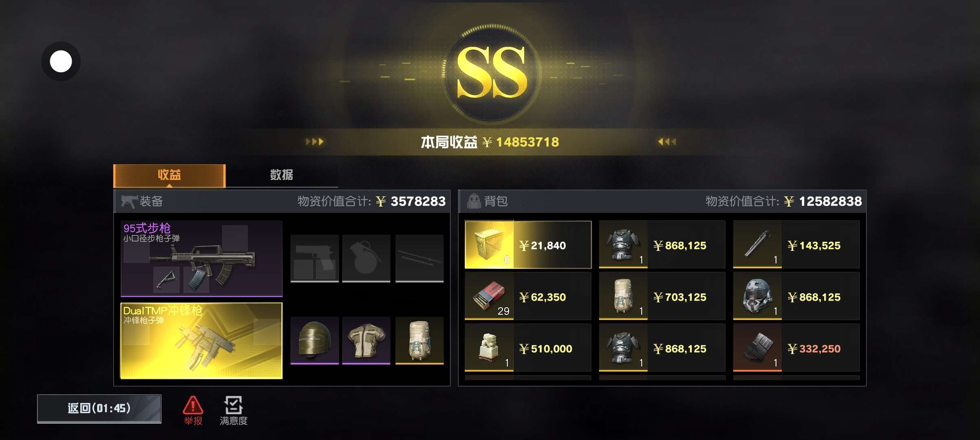Select the tactical vest equipment slot
The width and height of the screenshot is (980, 440).
tap(366, 341)
